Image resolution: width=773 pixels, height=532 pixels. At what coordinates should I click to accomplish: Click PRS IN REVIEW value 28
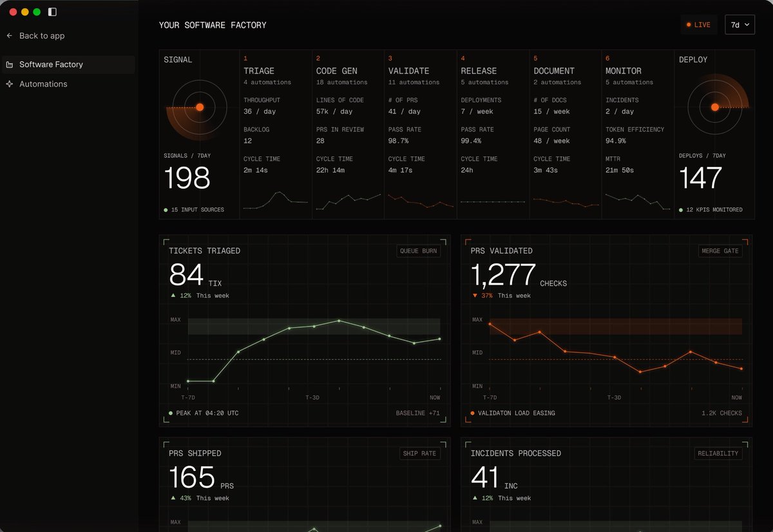320,140
